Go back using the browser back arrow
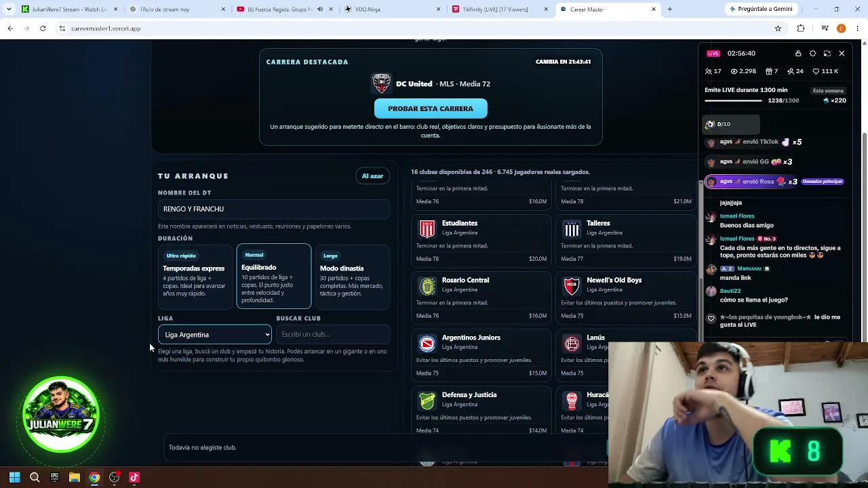 tap(10, 28)
